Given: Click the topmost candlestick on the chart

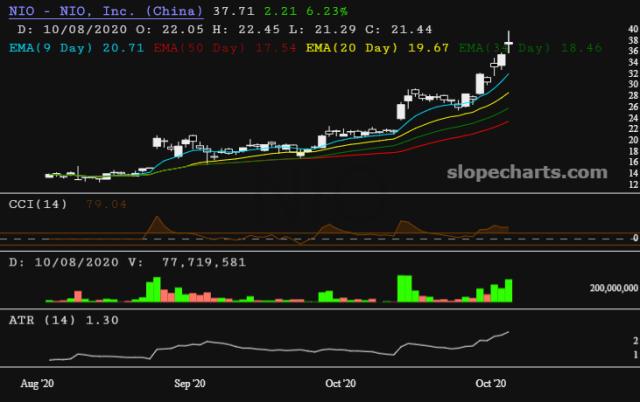Looking at the screenshot, I should (x=511, y=40).
